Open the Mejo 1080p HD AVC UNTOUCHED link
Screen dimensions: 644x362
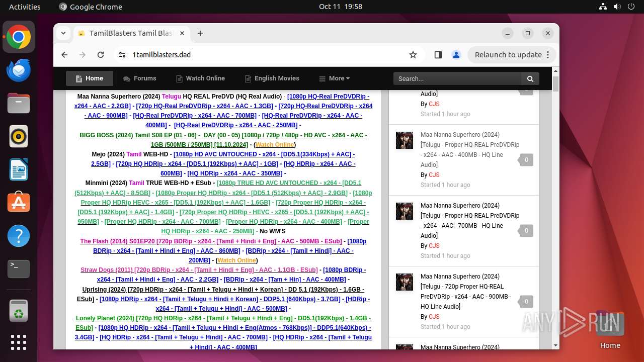coord(223,159)
